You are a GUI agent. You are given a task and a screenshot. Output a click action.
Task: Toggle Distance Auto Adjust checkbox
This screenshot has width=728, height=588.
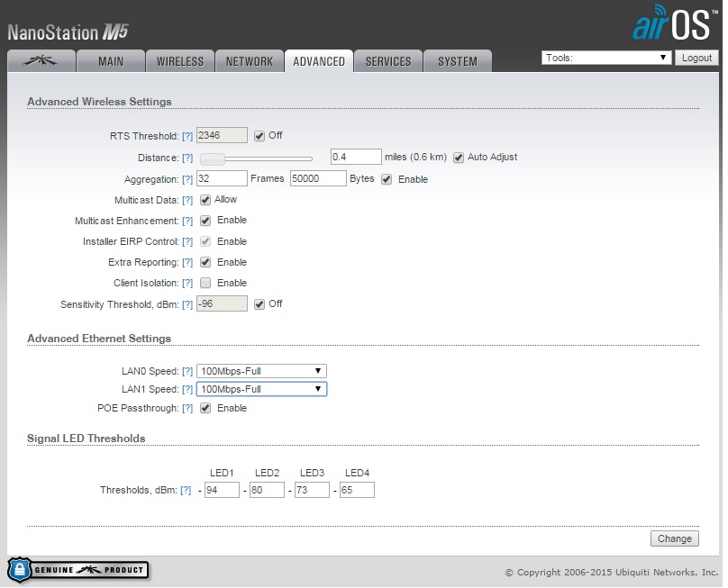tap(459, 158)
